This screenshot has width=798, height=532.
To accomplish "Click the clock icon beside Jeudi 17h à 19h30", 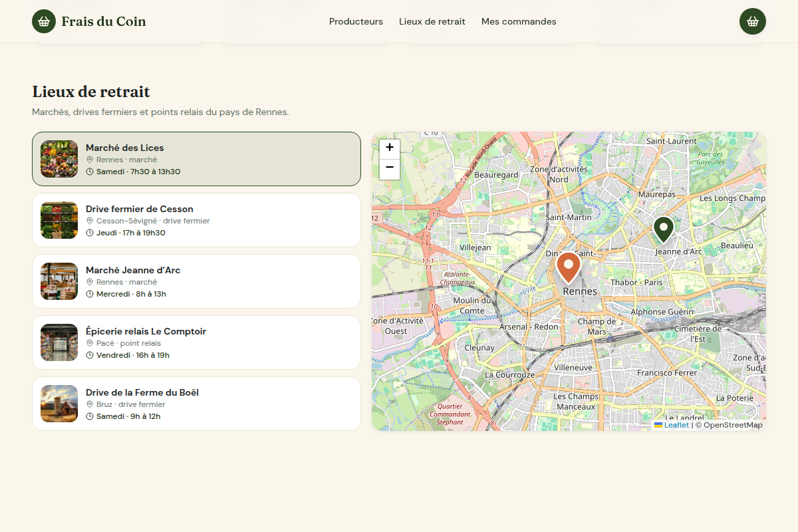I will pyautogui.click(x=90, y=233).
